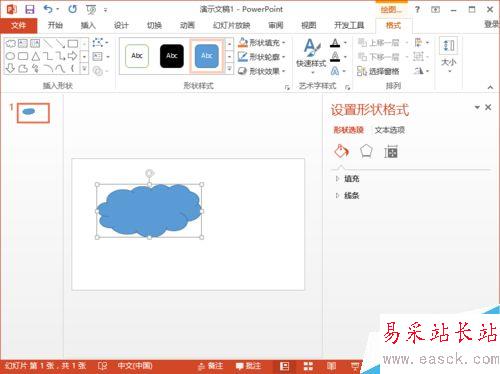Select Shape Options (形状选项) in format pane
The width and height of the screenshot is (500, 374).
[349, 130]
